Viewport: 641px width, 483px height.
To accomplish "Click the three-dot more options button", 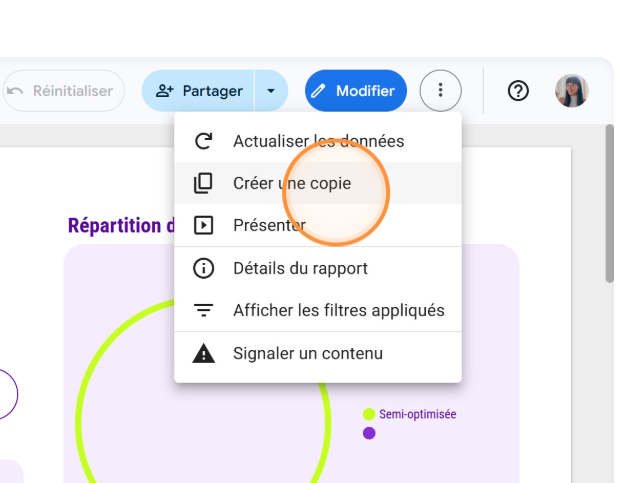I will tap(440, 91).
